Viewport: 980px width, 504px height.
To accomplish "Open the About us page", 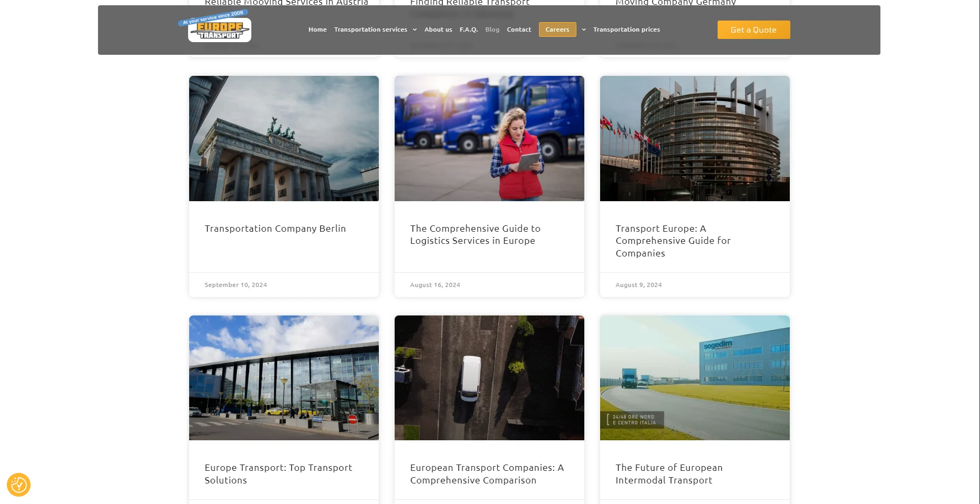I will click(438, 29).
